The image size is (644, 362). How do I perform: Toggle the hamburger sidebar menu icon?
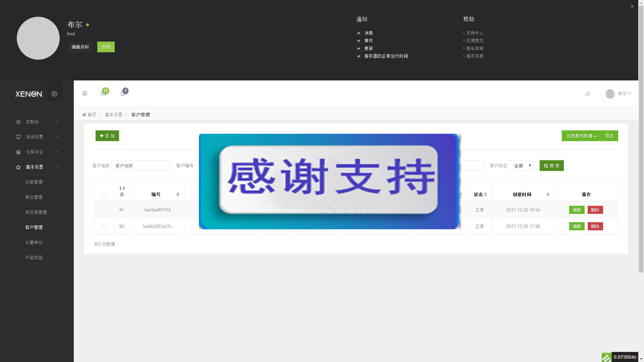click(85, 94)
